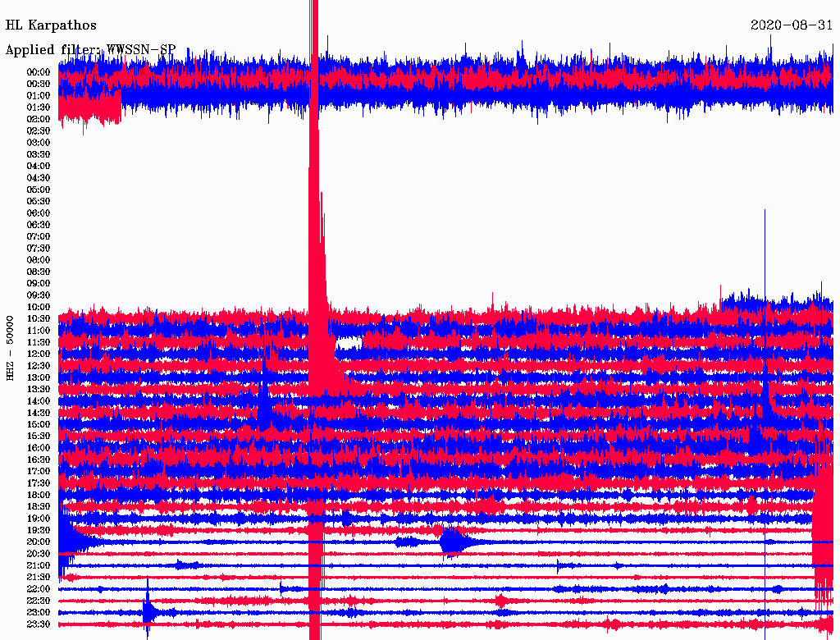Select the '03:30' time label
840x640 pixels.
(39, 154)
